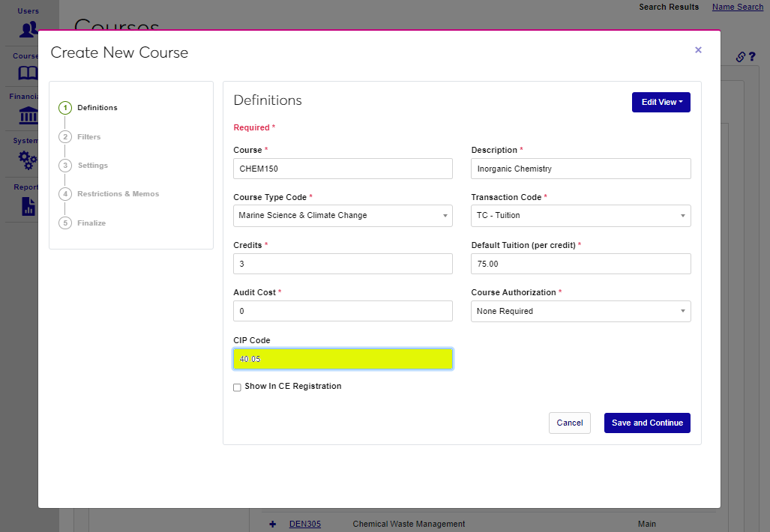Open the Course Authorization dropdown
This screenshot has height=532, width=770.
(580, 311)
